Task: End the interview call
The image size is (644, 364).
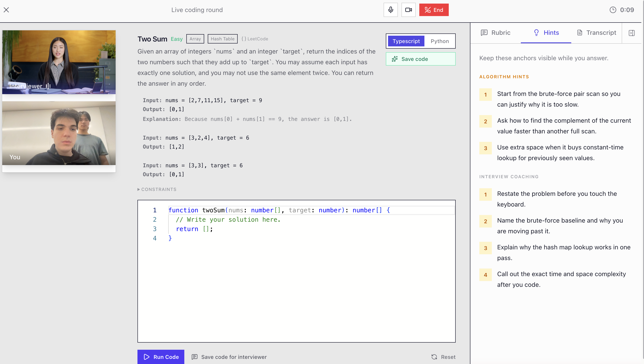Action: pos(434,10)
